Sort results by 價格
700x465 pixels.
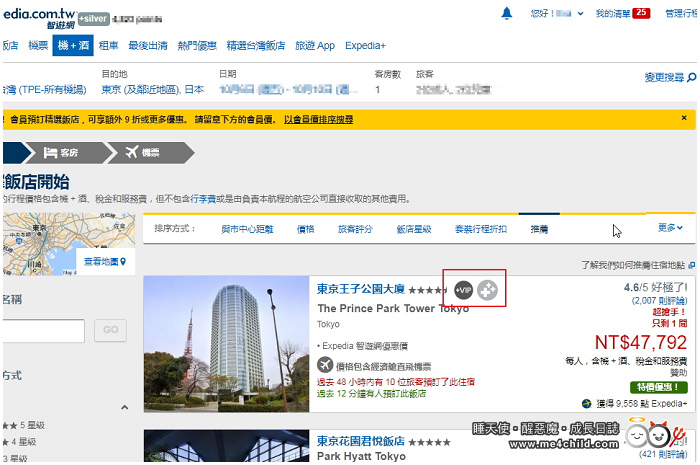tap(306, 229)
